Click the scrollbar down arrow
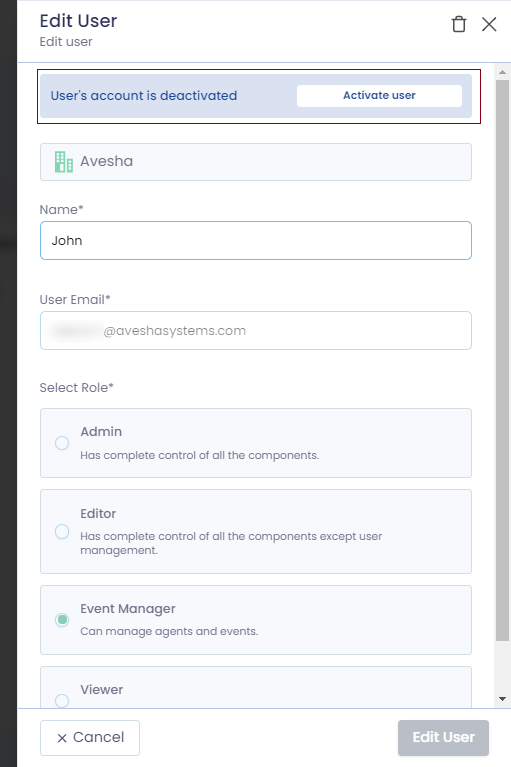 (502, 699)
